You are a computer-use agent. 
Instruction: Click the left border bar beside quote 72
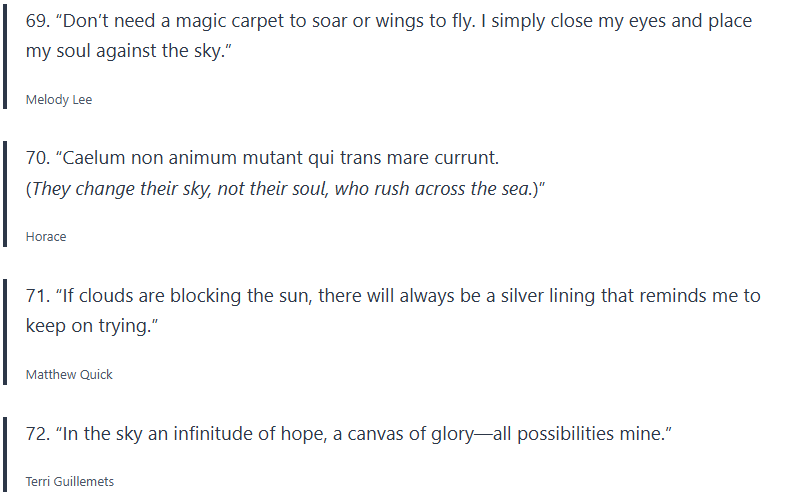point(6,455)
